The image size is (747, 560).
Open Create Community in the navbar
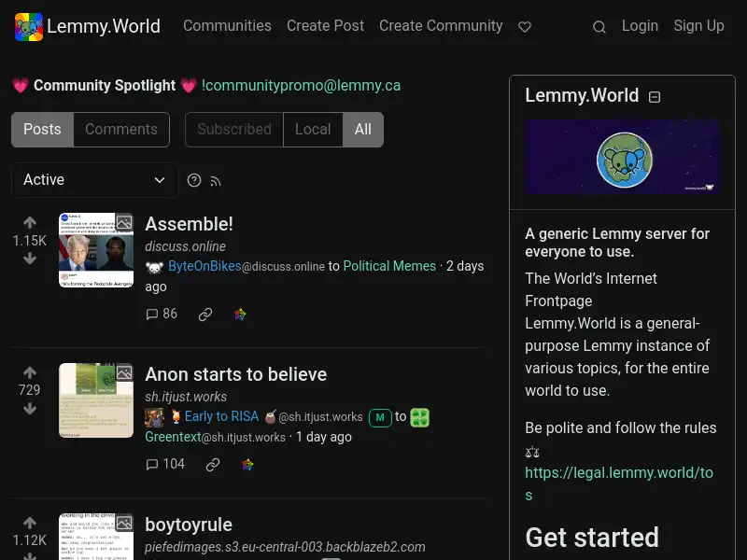(x=441, y=26)
